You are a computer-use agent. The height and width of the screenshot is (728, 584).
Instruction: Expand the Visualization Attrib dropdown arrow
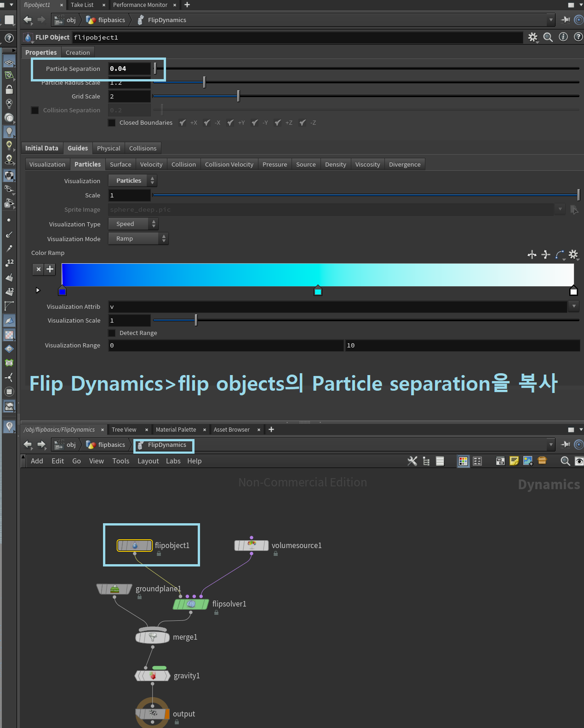tap(574, 306)
